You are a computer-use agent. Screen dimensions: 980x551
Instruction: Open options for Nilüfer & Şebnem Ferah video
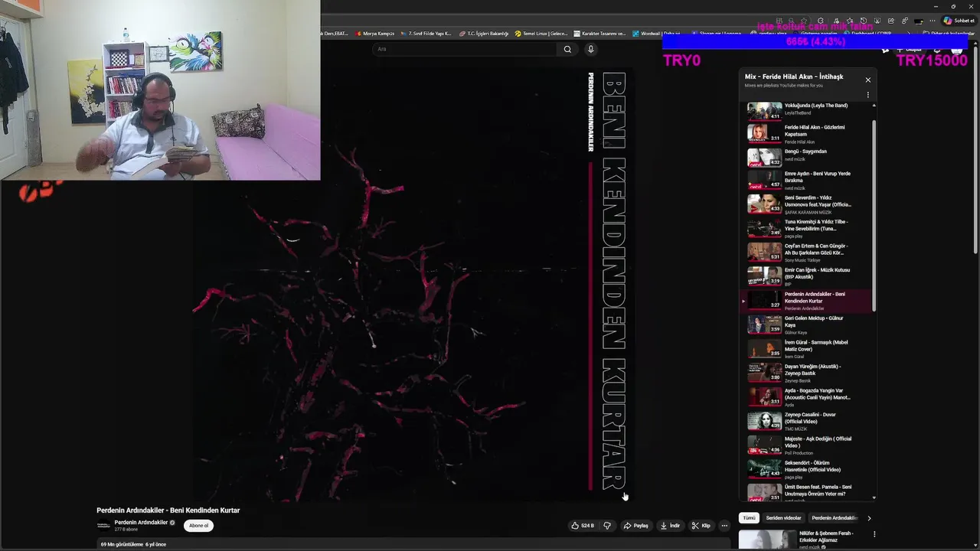(874, 534)
